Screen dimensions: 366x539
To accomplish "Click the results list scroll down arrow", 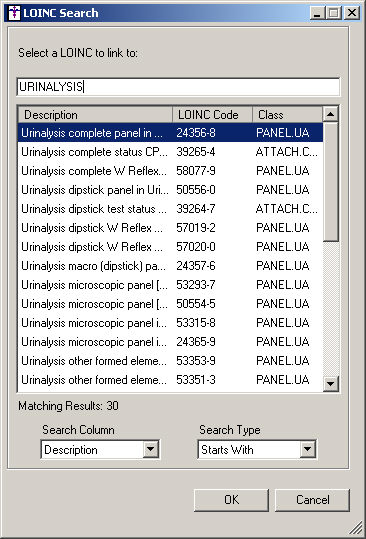I will point(331,383).
